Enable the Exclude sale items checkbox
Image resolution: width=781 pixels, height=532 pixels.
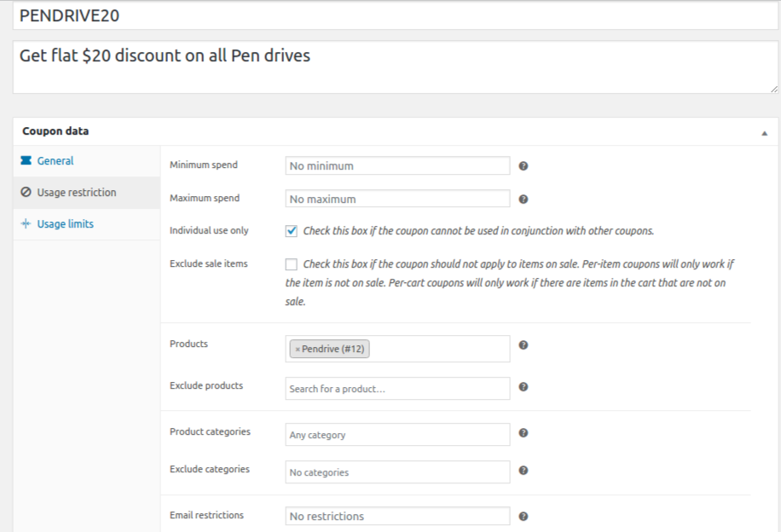292,264
